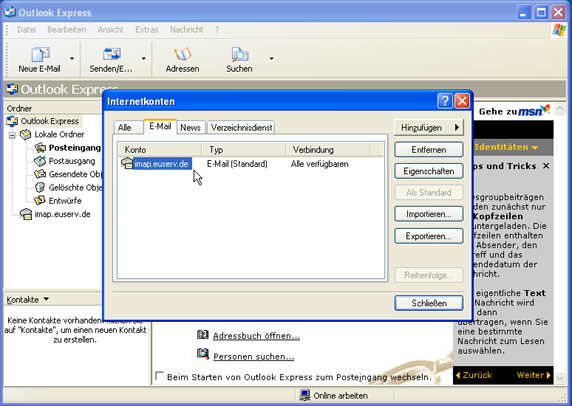Sort by the Typ column header
This screenshot has height=406, width=572.
(x=244, y=150)
